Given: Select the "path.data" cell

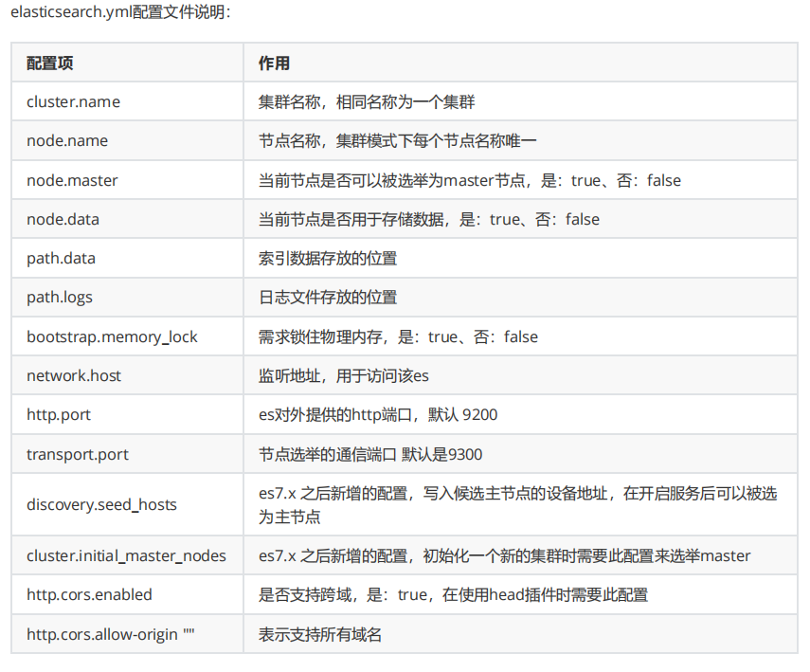Looking at the screenshot, I should click(x=127, y=258).
